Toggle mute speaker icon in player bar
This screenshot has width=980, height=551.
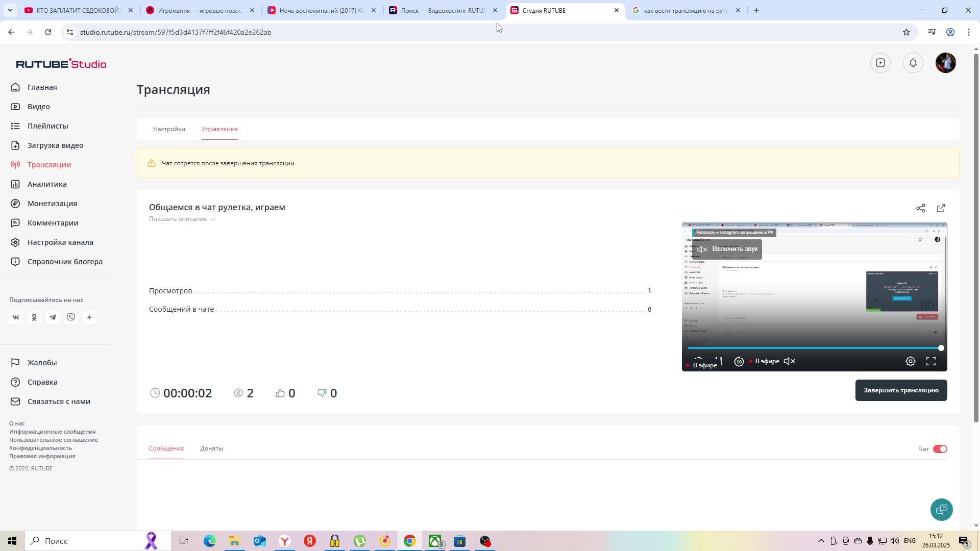790,361
